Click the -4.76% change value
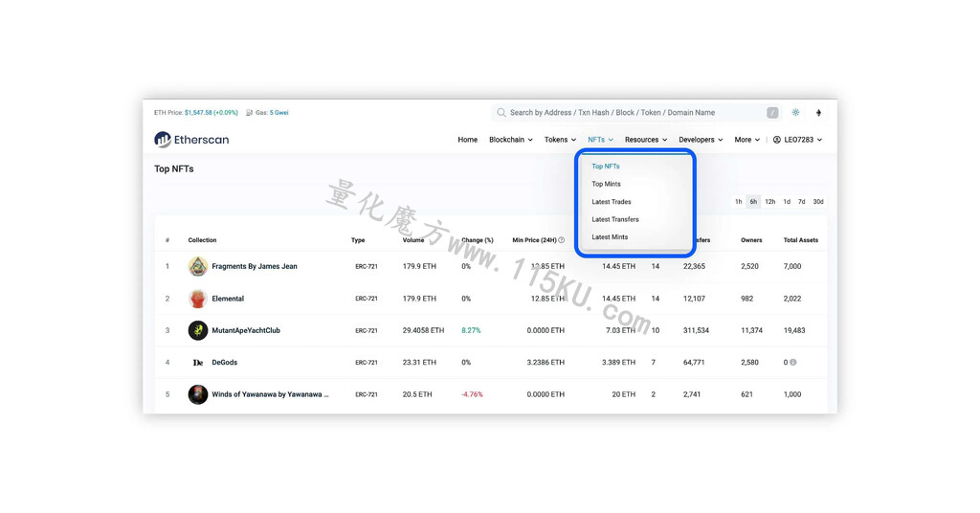The width and height of the screenshot is (980, 513). (x=472, y=394)
